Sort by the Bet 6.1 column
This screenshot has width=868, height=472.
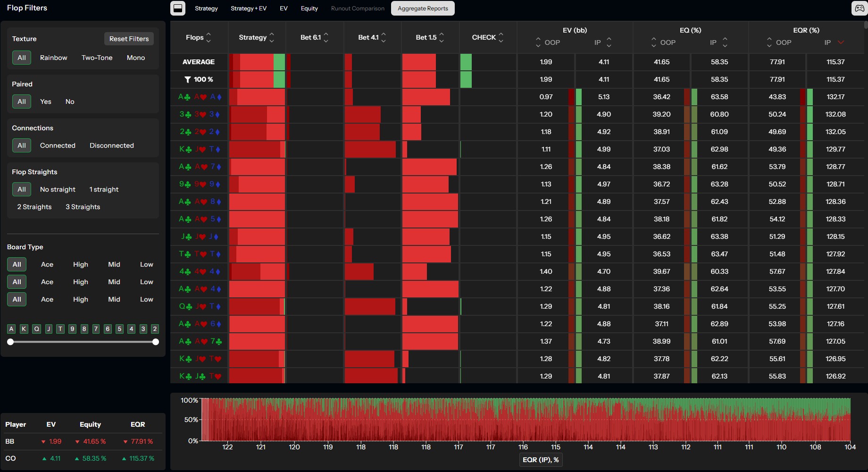pyautogui.click(x=326, y=37)
